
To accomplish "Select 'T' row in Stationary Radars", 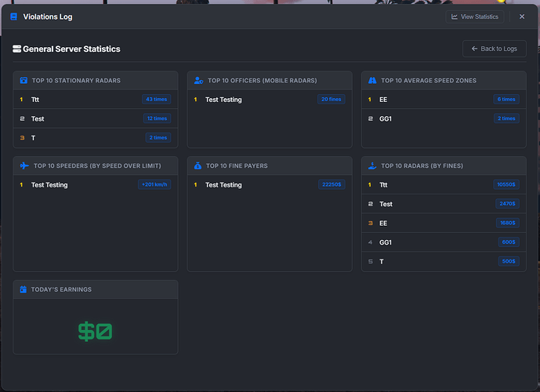I will tap(96, 138).
